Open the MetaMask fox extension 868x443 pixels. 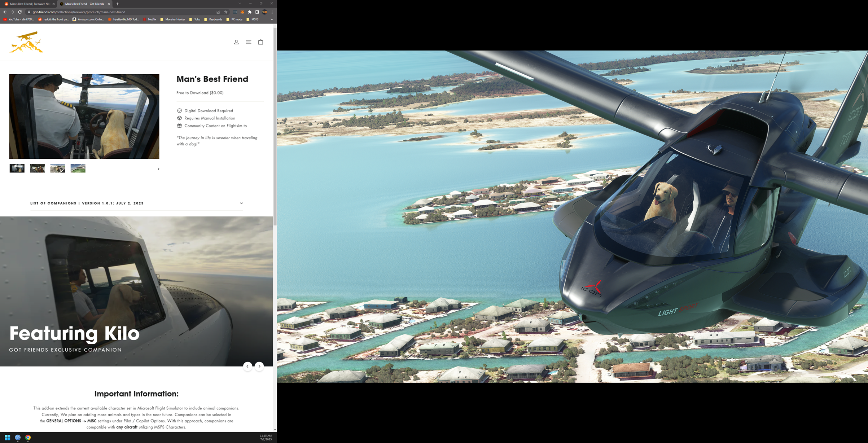click(x=242, y=12)
